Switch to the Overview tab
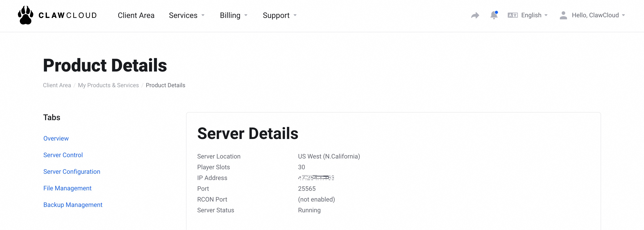The height and width of the screenshot is (230, 644). [56, 139]
